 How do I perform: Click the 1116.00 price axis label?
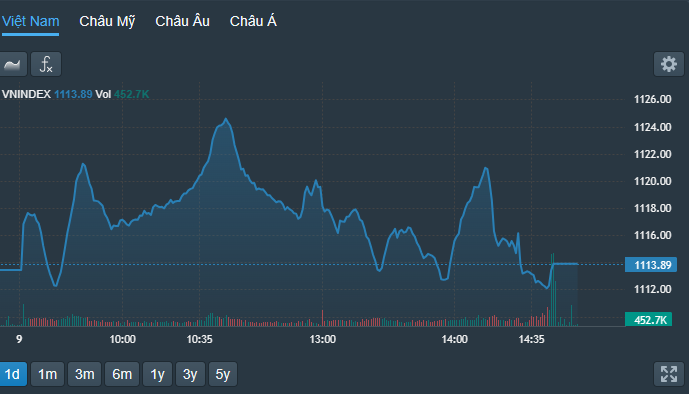(x=653, y=235)
